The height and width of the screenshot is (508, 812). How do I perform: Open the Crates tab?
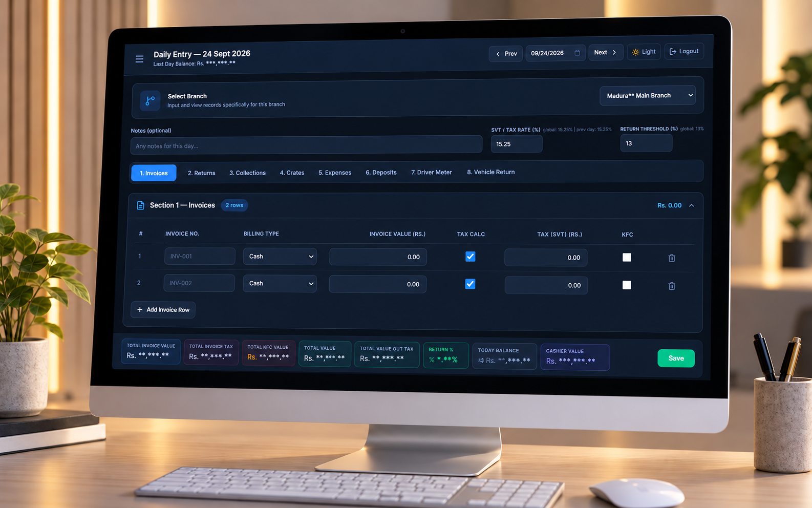(x=292, y=173)
